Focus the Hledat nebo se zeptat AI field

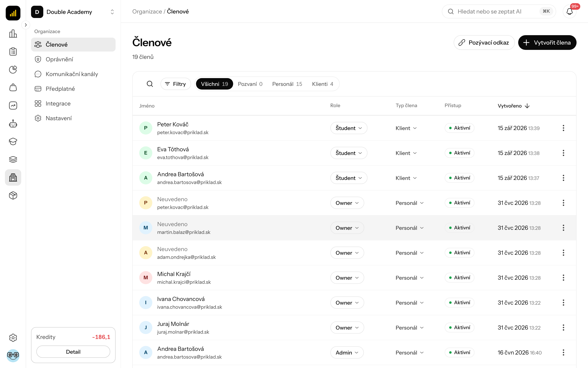(499, 11)
